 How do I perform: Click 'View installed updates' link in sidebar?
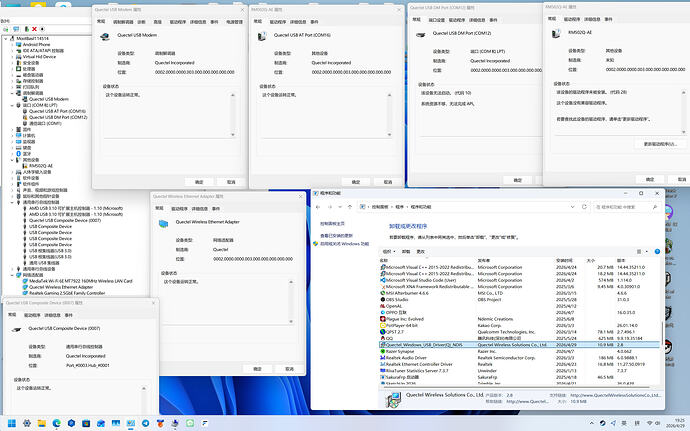[x=336, y=236]
